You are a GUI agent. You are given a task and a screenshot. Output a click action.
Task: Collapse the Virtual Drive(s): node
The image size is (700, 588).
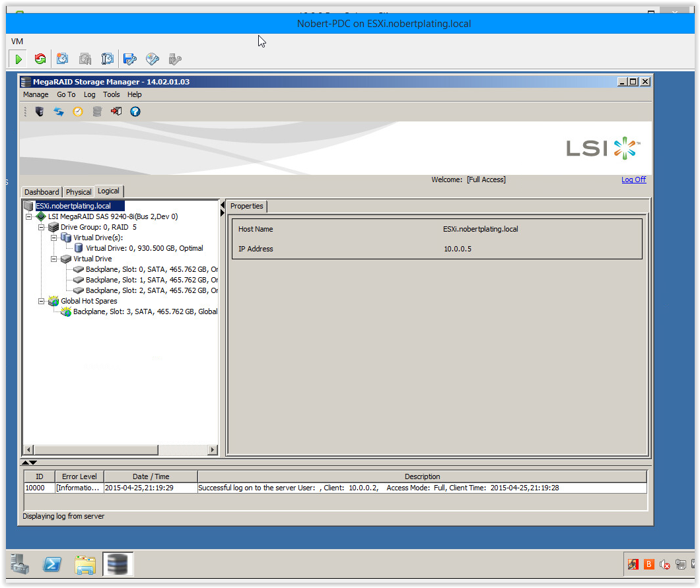pyautogui.click(x=53, y=238)
